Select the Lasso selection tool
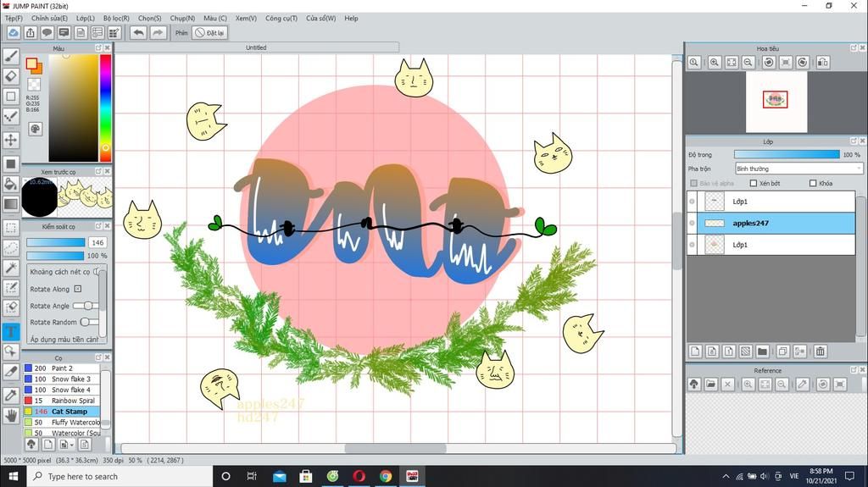868x487 pixels. tap(11, 247)
